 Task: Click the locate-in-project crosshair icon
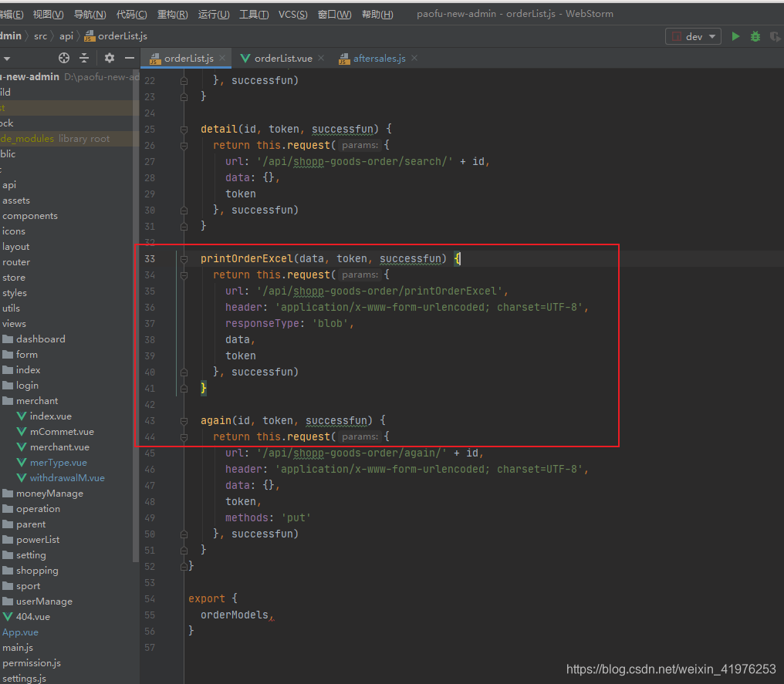64,58
